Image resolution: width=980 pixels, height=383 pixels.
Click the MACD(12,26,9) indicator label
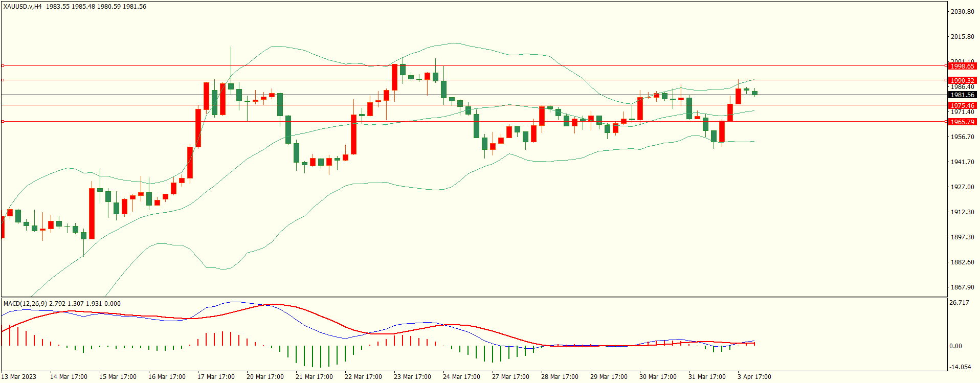coord(25,303)
